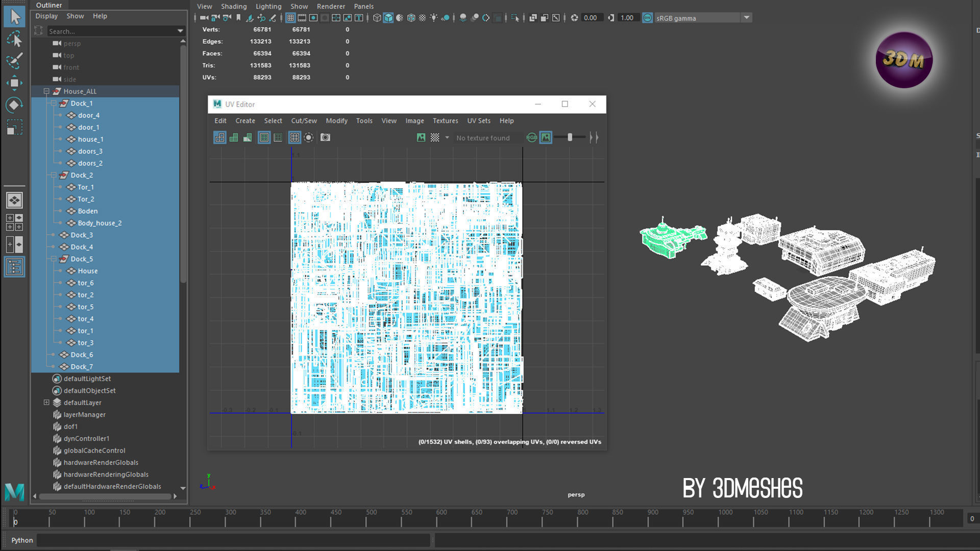The width and height of the screenshot is (980, 551).
Task: Adjust the texture dim slider handle
Action: 570,137
